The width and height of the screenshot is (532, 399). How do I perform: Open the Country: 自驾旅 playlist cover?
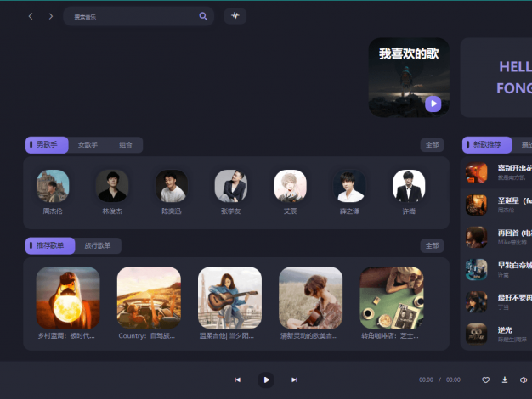149,298
